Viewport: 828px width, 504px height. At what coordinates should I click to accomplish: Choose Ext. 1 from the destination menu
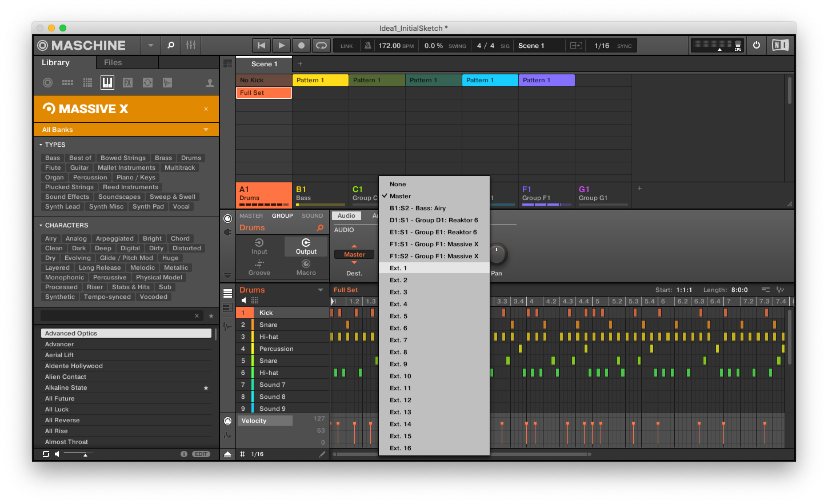pyautogui.click(x=434, y=268)
